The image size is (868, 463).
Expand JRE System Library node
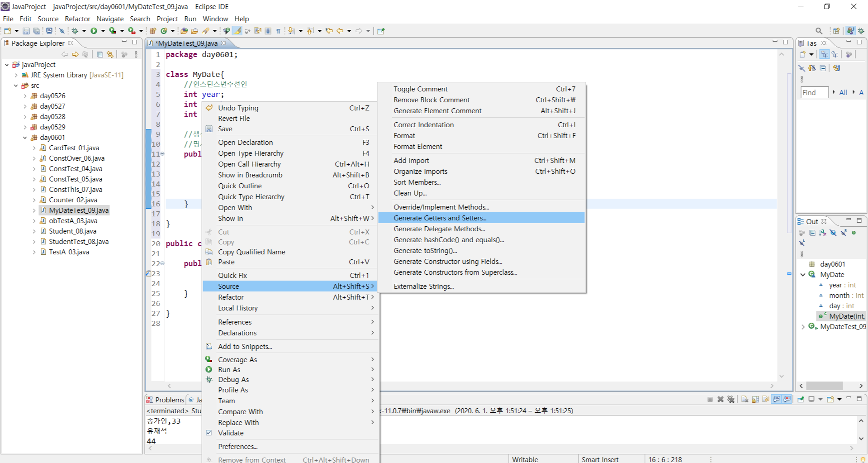pyautogui.click(x=16, y=75)
